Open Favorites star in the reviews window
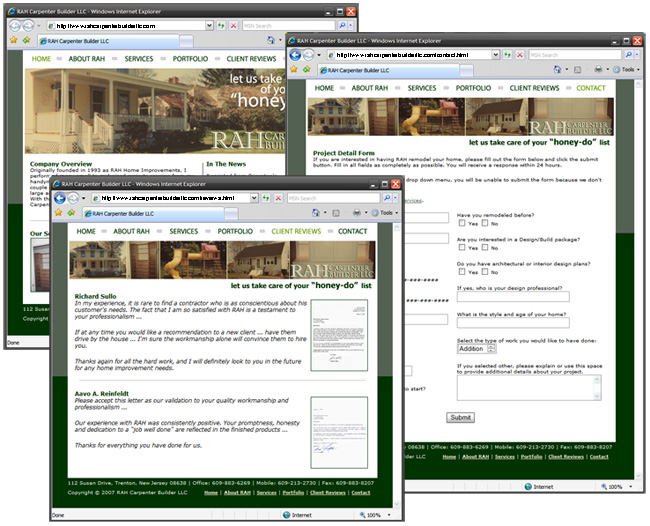This screenshot has width=650, height=526. (58, 213)
